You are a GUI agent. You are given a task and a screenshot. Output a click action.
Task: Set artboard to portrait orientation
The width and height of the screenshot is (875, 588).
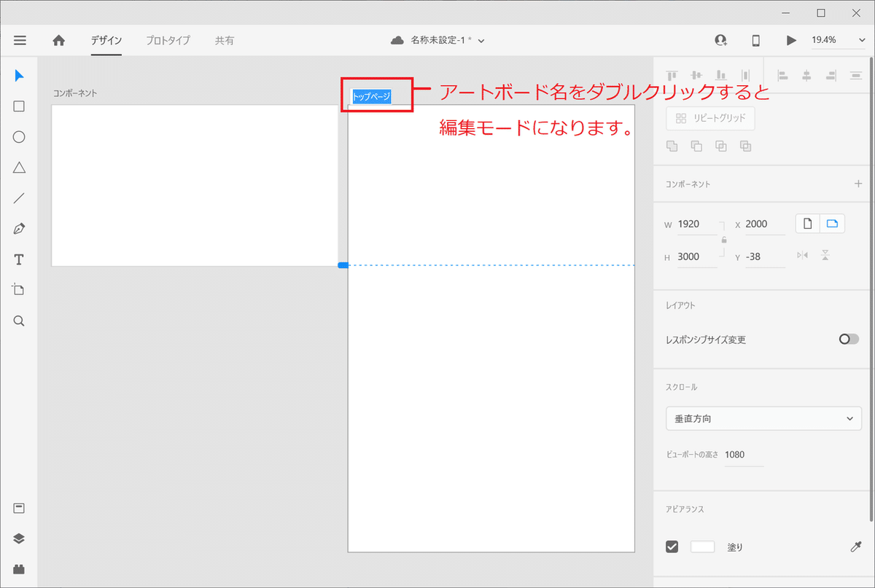pos(807,224)
